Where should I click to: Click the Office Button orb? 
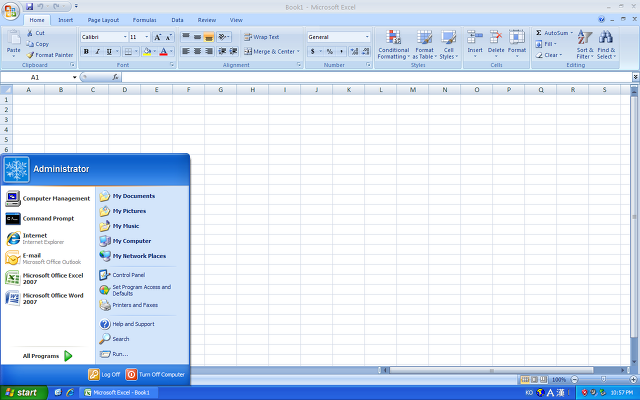click(10, 11)
